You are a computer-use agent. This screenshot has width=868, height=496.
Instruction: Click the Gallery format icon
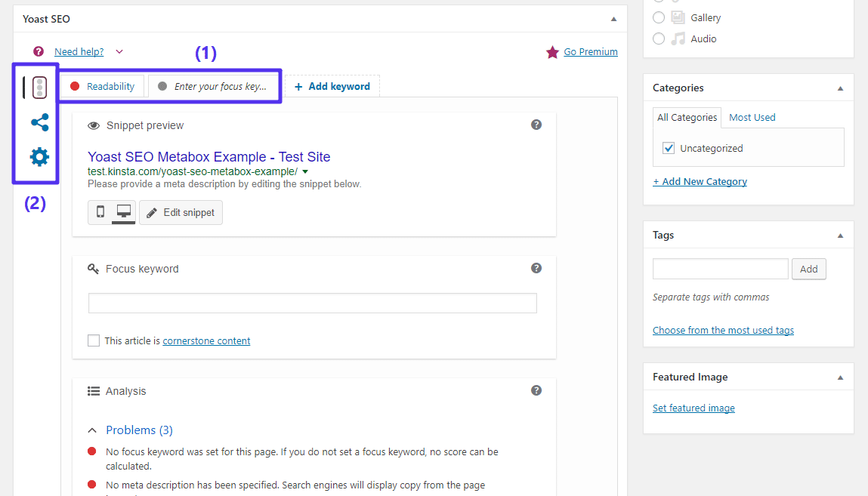678,17
